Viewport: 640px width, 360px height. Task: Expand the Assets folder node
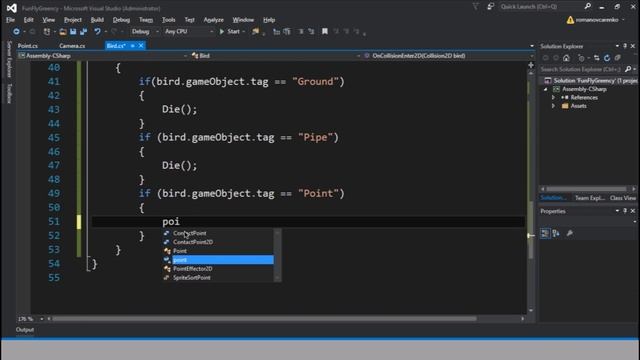[553, 106]
